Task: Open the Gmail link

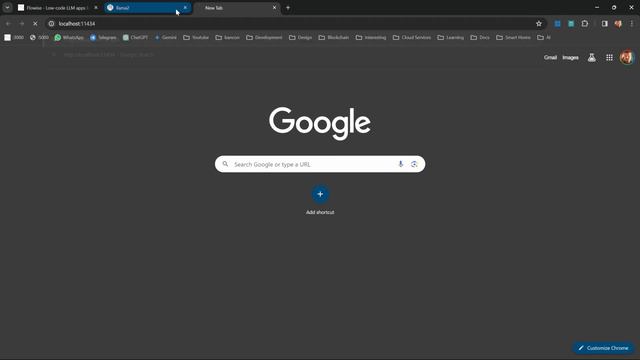Action: click(550, 58)
